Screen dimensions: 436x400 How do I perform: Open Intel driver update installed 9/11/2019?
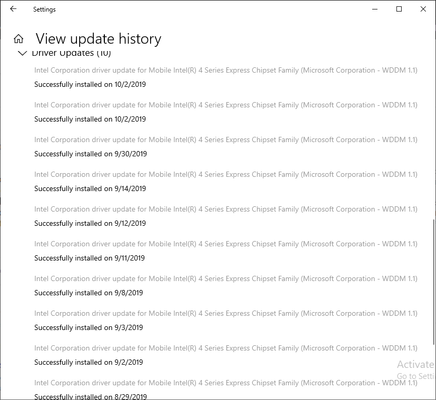pyautogui.click(x=226, y=244)
